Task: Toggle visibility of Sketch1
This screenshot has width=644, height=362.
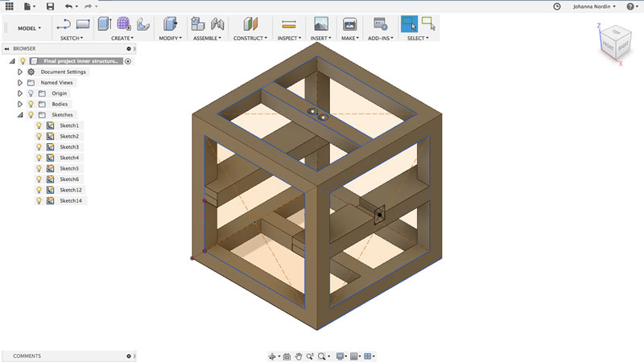Action: click(39, 125)
